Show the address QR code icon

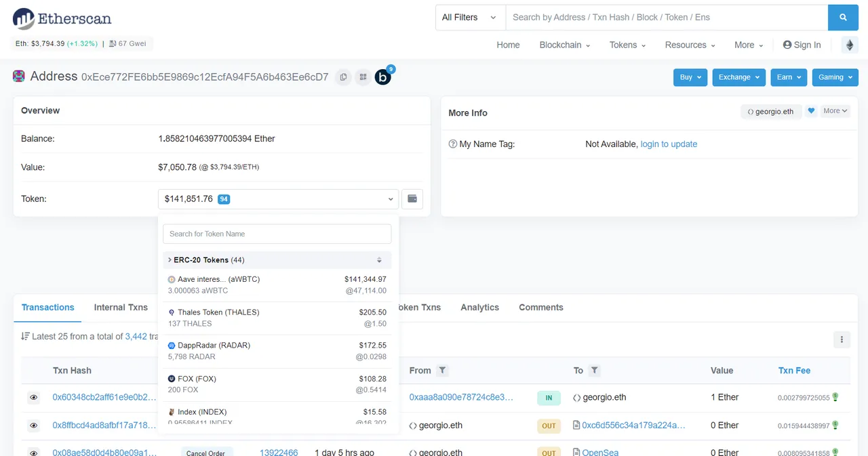[x=363, y=77]
